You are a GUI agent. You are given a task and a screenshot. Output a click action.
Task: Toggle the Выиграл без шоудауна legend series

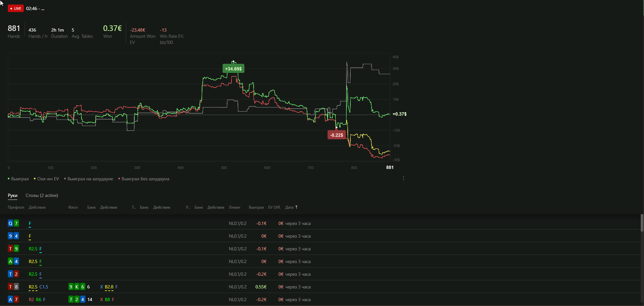[x=144, y=179]
